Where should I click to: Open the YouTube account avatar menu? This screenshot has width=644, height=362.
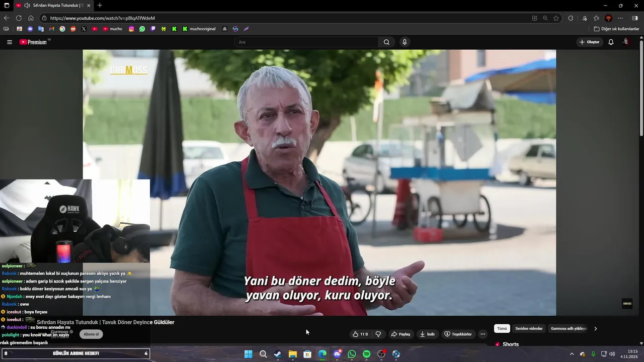[626, 42]
